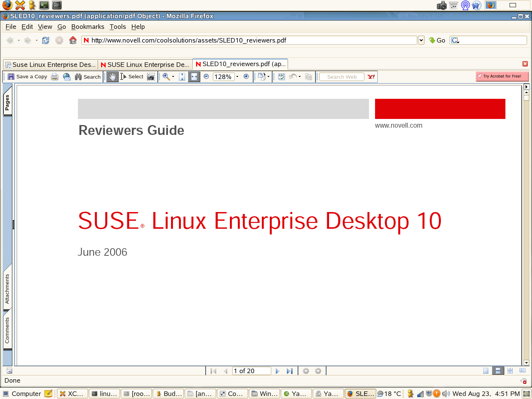Go to next page arrow
The width and height of the screenshot is (532, 399).
point(277,371)
